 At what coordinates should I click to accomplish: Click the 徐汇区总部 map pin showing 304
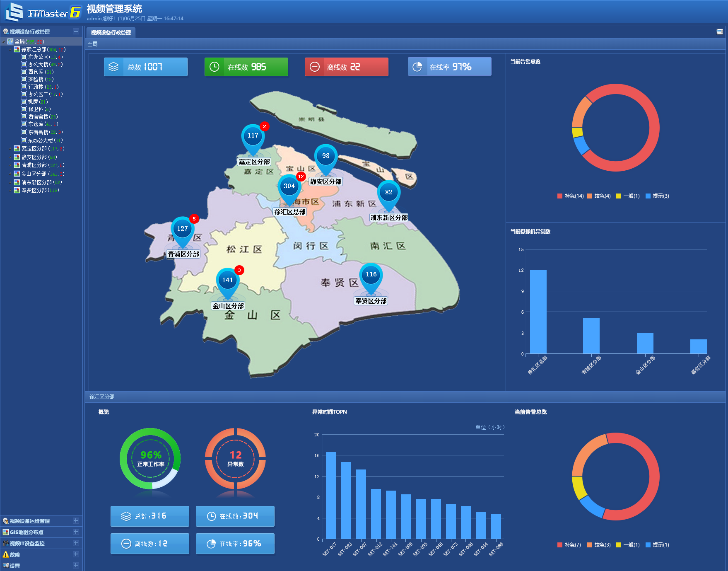point(289,189)
